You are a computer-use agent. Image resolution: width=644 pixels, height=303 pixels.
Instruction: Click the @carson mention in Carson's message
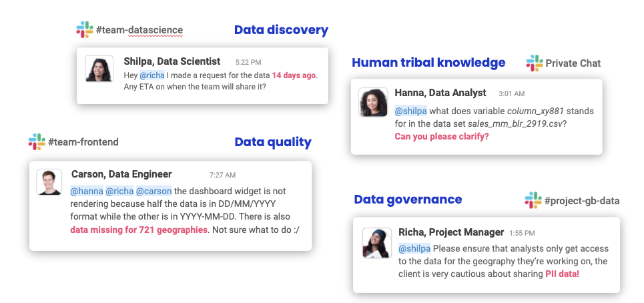[x=153, y=191]
